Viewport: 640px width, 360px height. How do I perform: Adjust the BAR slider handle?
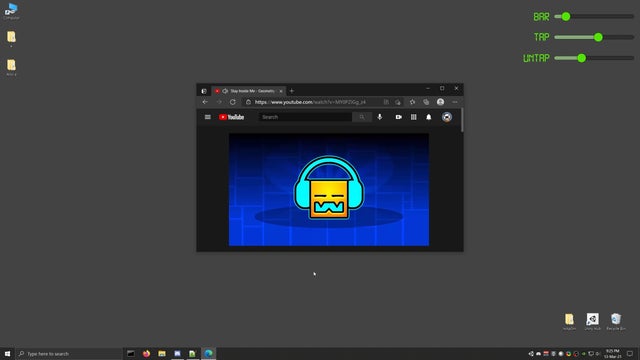566,17
